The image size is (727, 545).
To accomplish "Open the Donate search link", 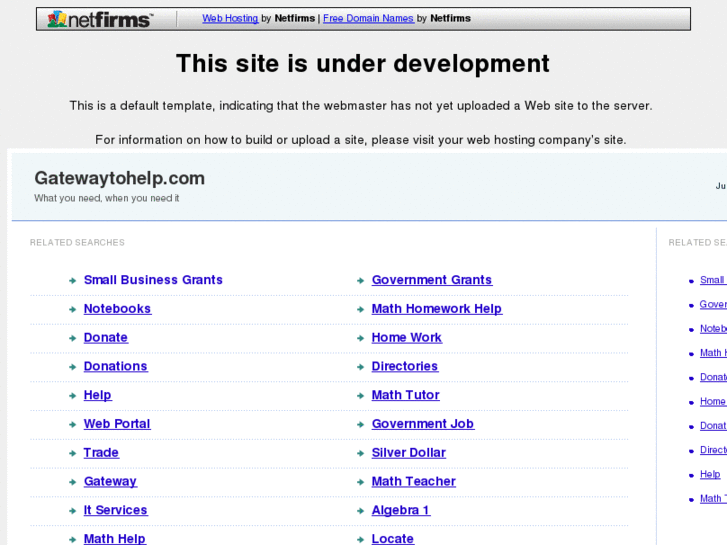I will pyautogui.click(x=106, y=337).
